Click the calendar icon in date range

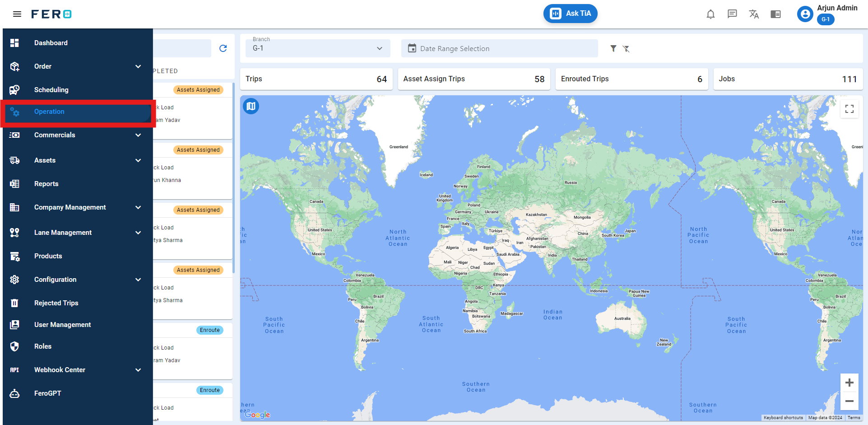(412, 48)
